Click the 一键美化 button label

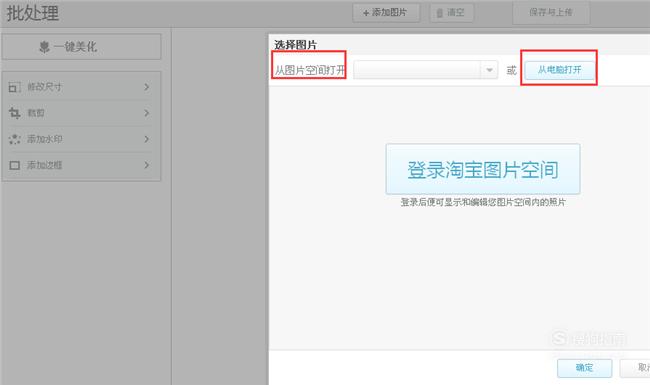click(75, 47)
